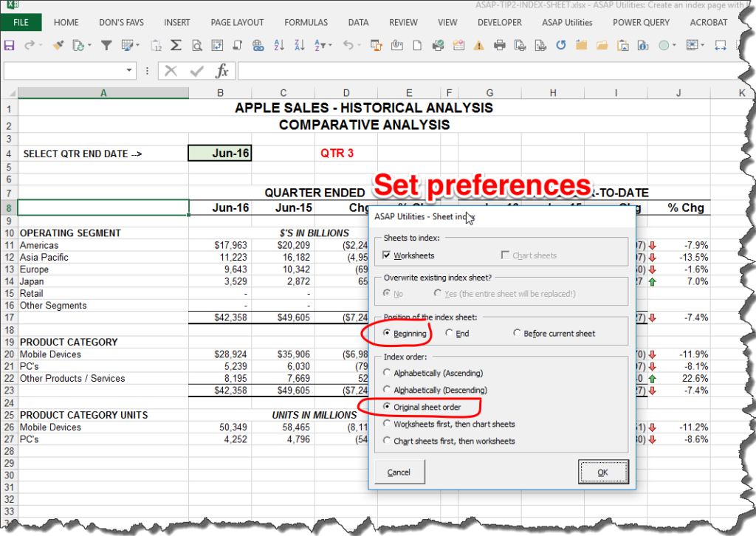Expand the grid selection icon dropdown
Viewport: 756px width, 536px height.
[703, 45]
